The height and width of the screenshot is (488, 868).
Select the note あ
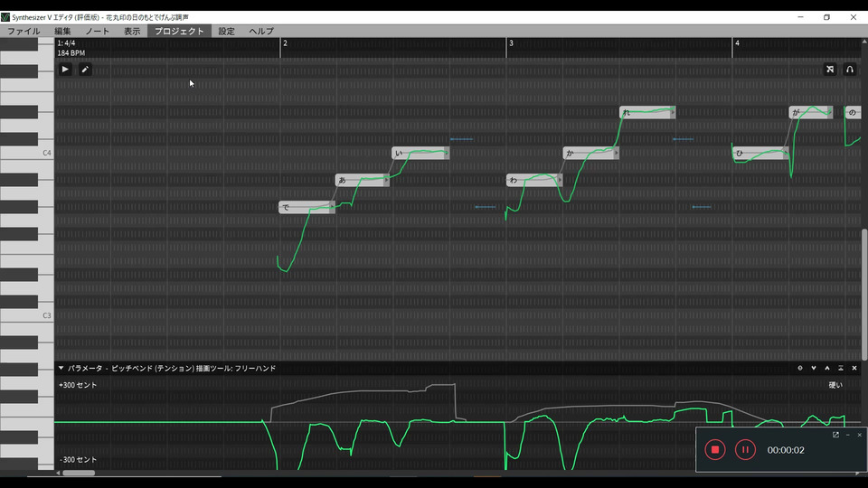click(362, 180)
